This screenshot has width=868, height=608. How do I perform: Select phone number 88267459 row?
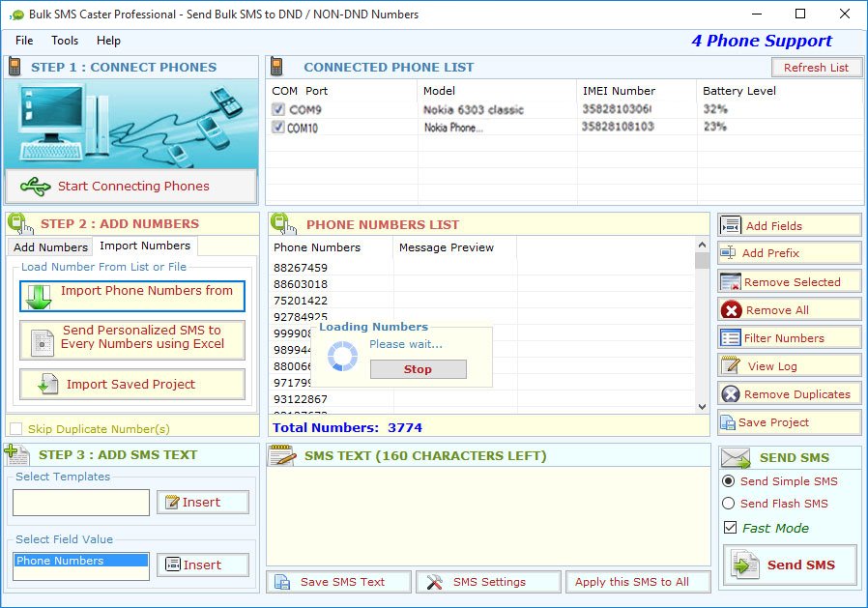(x=301, y=268)
